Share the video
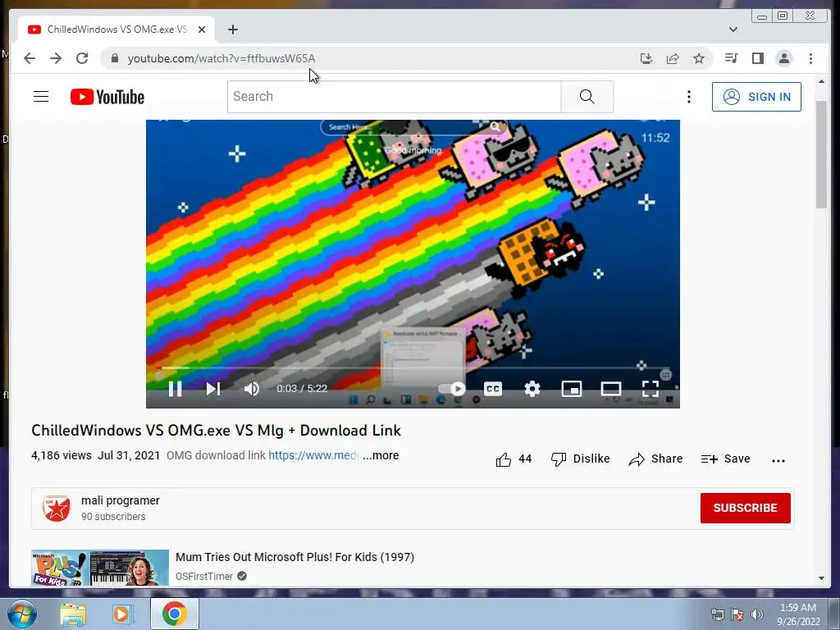The image size is (840, 630). click(x=655, y=459)
